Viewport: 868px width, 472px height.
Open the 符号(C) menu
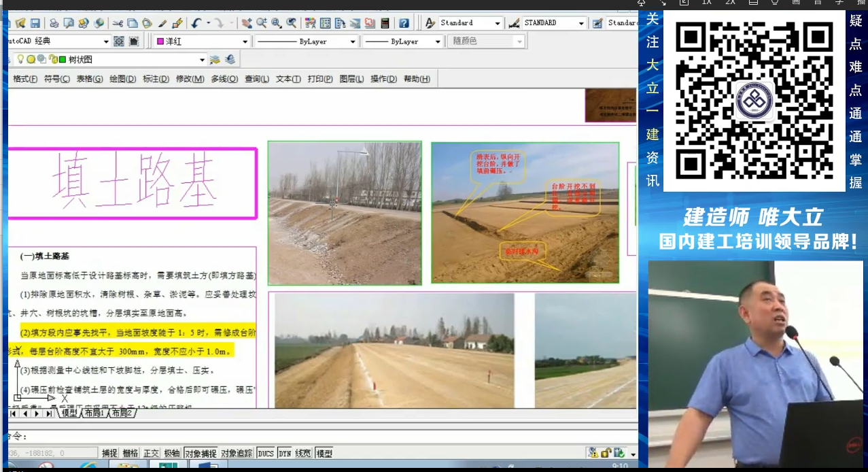57,79
